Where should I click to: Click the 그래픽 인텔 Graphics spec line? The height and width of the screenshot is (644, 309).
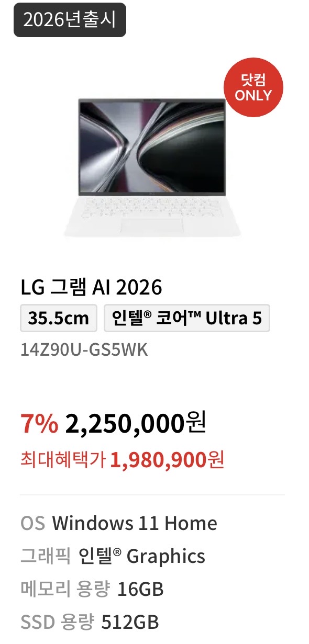[x=113, y=556]
